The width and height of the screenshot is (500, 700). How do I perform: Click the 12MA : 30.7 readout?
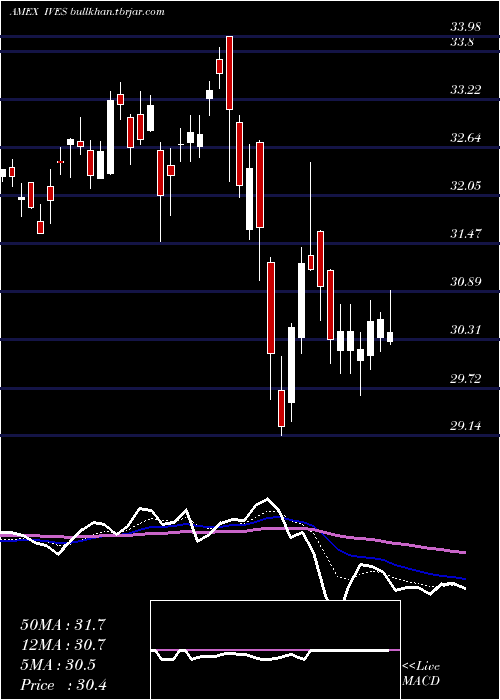[x=63, y=645]
